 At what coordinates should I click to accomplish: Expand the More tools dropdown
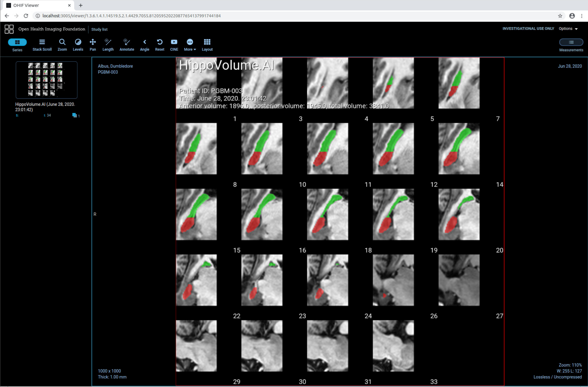click(x=190, y=45)
